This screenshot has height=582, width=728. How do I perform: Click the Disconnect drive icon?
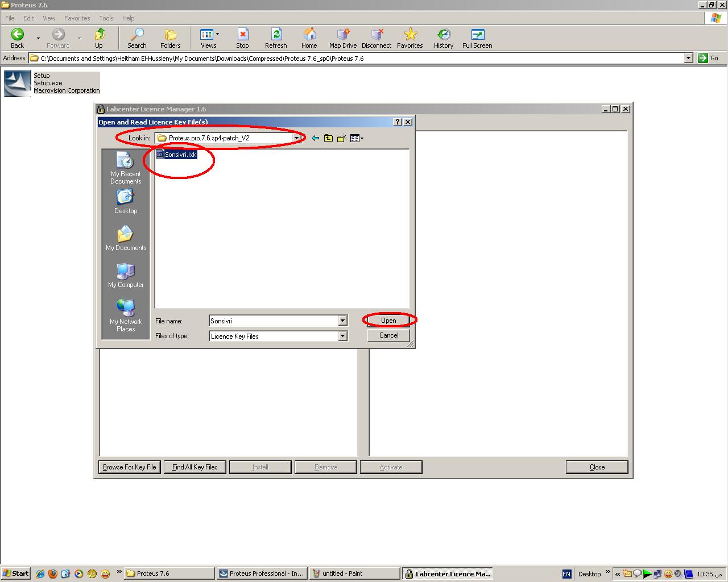tap(377, 38)
